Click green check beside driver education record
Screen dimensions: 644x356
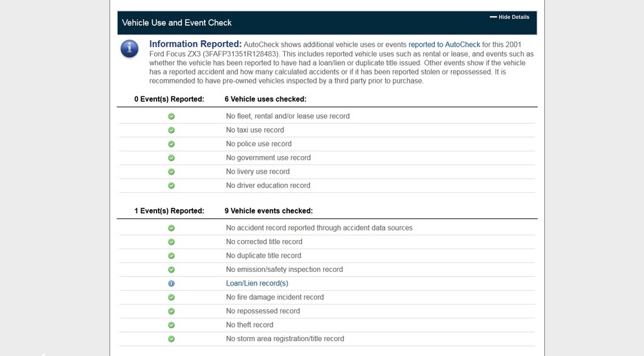click(x=172, y=186)
